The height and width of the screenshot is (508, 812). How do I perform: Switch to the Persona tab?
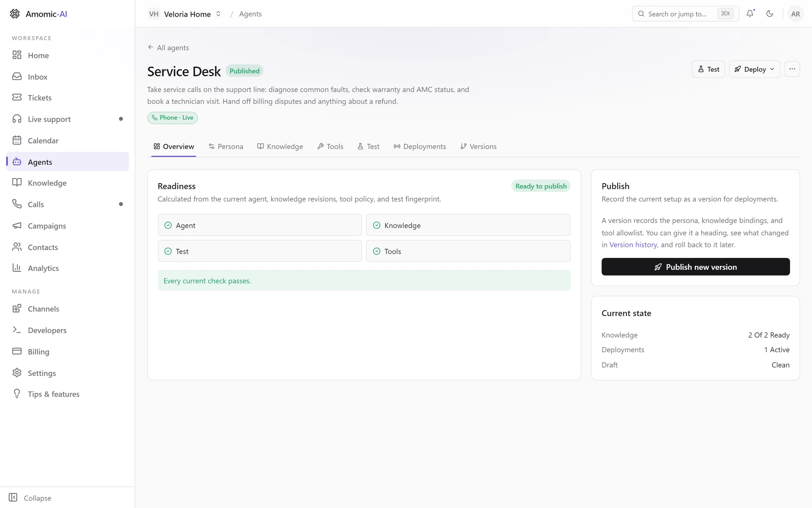click(x=226, y=146)
